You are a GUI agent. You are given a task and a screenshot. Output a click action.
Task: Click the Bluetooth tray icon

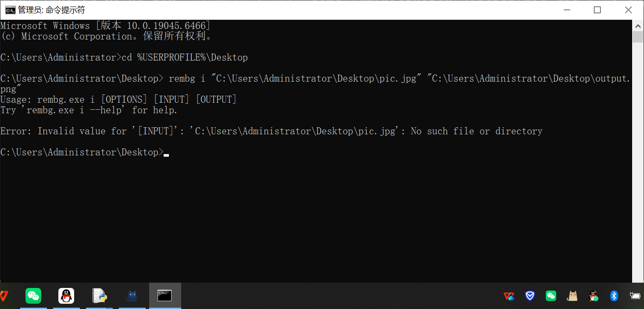pyautogui.click(x=614, y=296)
